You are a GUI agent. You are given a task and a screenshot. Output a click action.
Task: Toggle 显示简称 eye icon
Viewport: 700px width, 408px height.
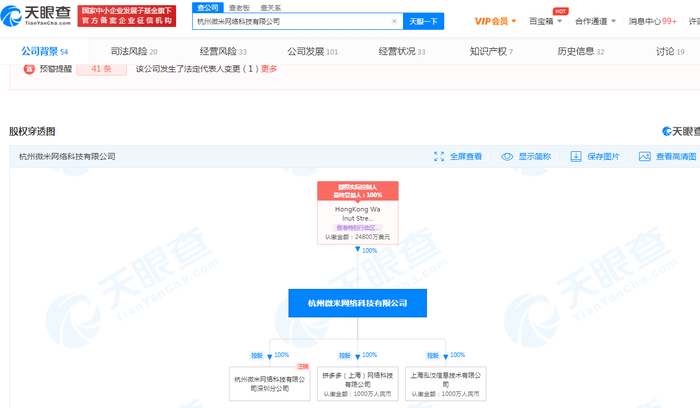click(507, 156)
